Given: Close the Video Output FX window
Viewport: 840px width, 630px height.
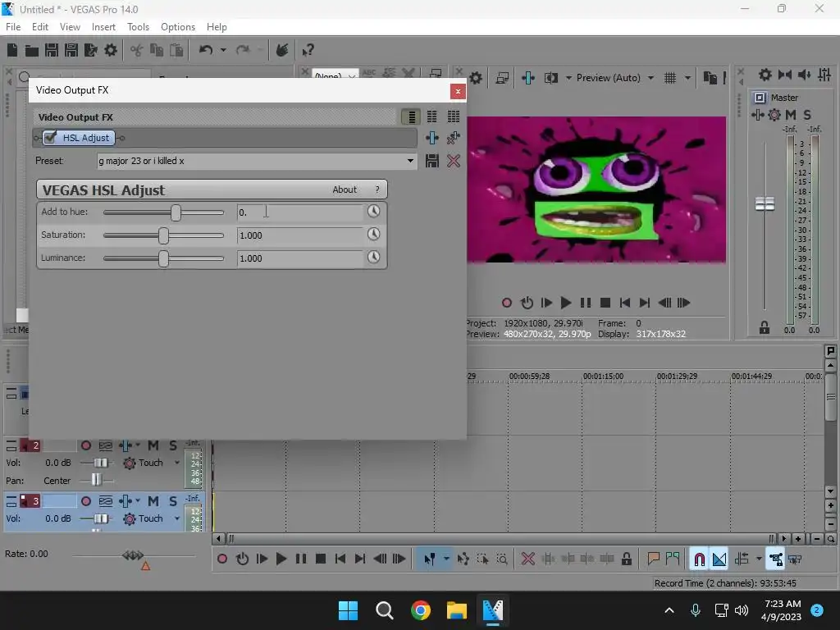Looking at the screenshot, I should point(458,92).
